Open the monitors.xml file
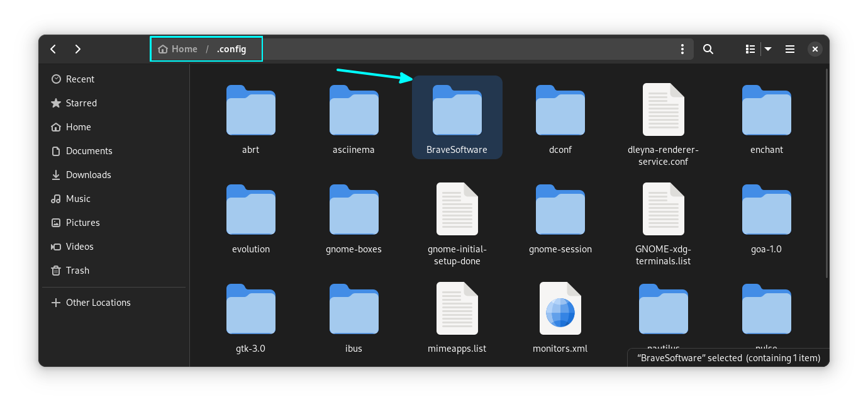The height and width of the screenshot is (409, 868). point(560,308)
